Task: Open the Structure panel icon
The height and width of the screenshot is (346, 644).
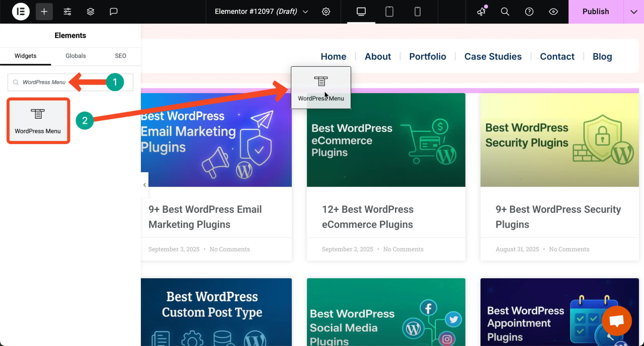Action: click(90, 11)
